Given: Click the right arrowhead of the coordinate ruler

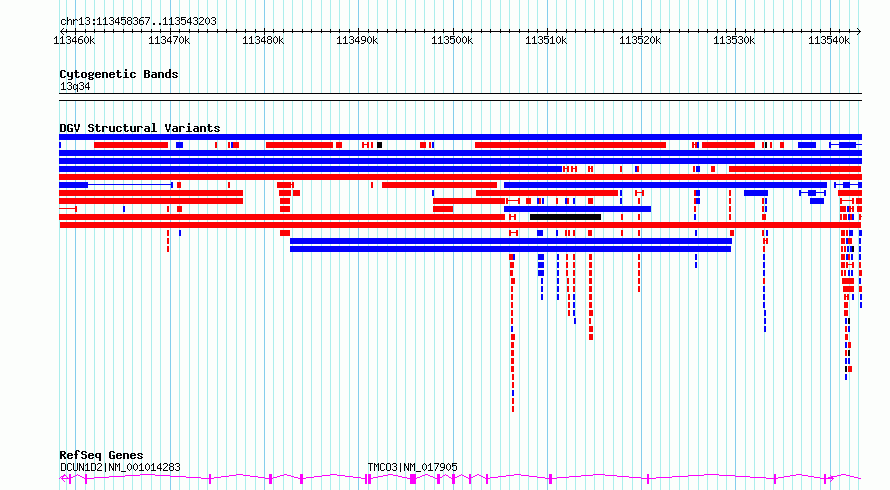Looking at the screenshot, I should (859, 31).
